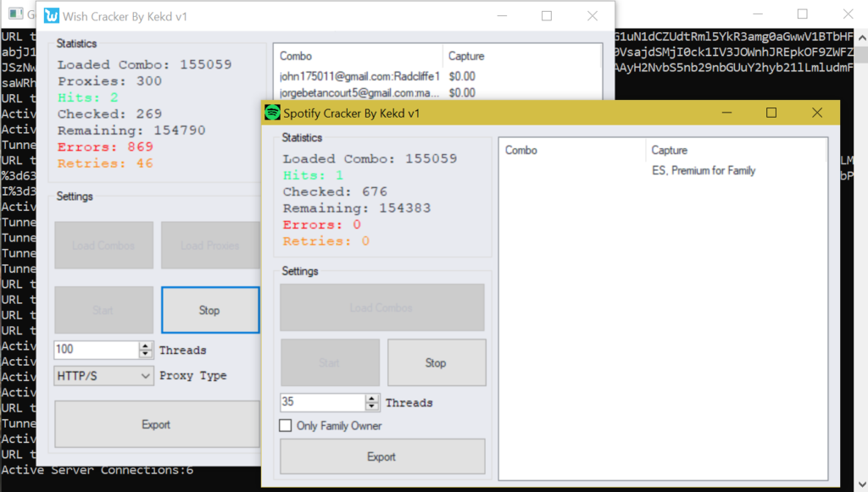This screenshot has height=492, width=868.
Task: Click the console scrollbar up arrow
Action: coord(862,38)
